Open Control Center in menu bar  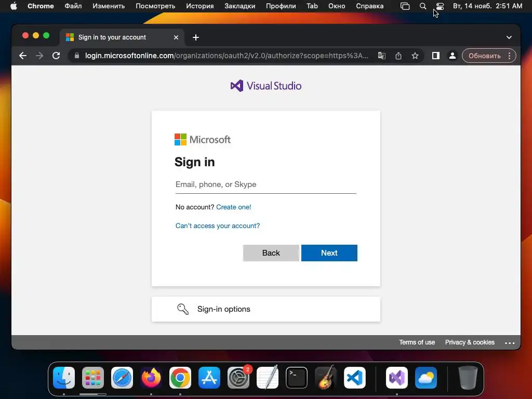tap(440, 6)
